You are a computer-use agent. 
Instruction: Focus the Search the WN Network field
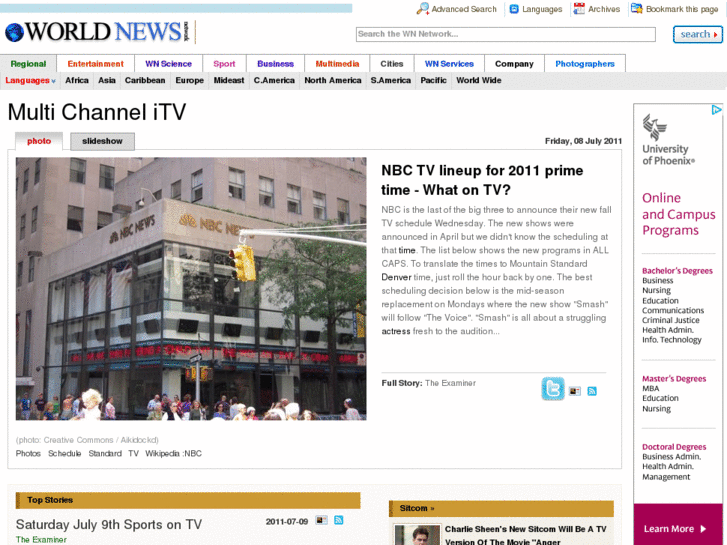(x=505, y=34)
